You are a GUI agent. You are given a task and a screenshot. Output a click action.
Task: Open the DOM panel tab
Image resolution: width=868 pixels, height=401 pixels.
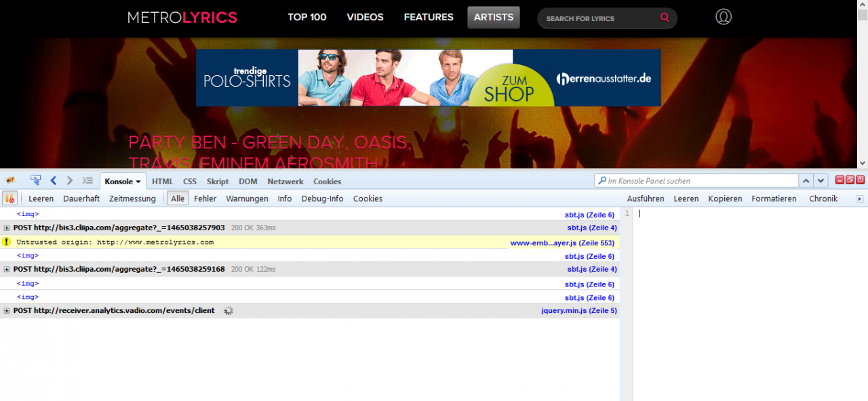click(248, 182)
